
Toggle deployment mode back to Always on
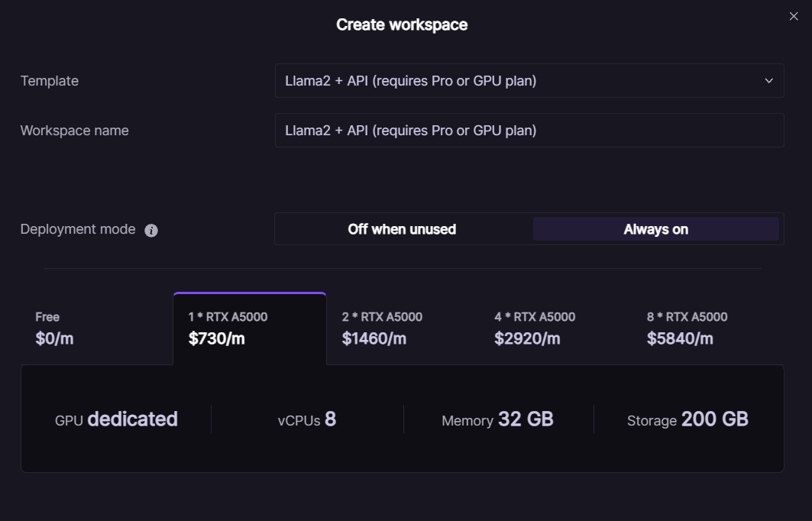click(657, 229)
